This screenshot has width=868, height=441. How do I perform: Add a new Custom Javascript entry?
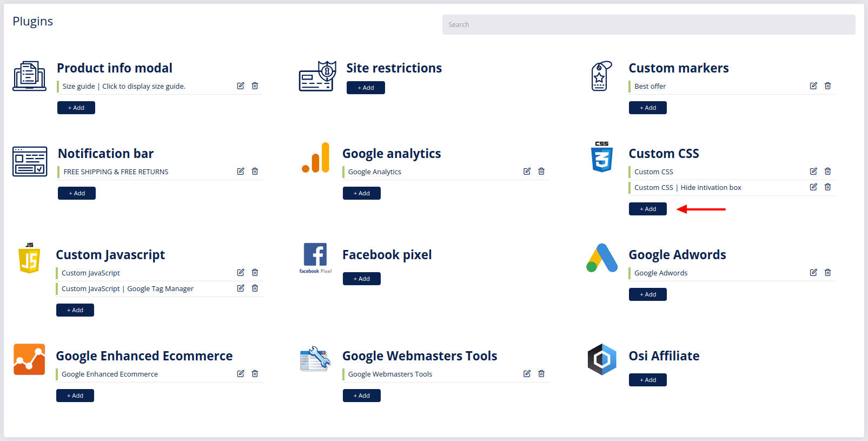tap(75, 310)
